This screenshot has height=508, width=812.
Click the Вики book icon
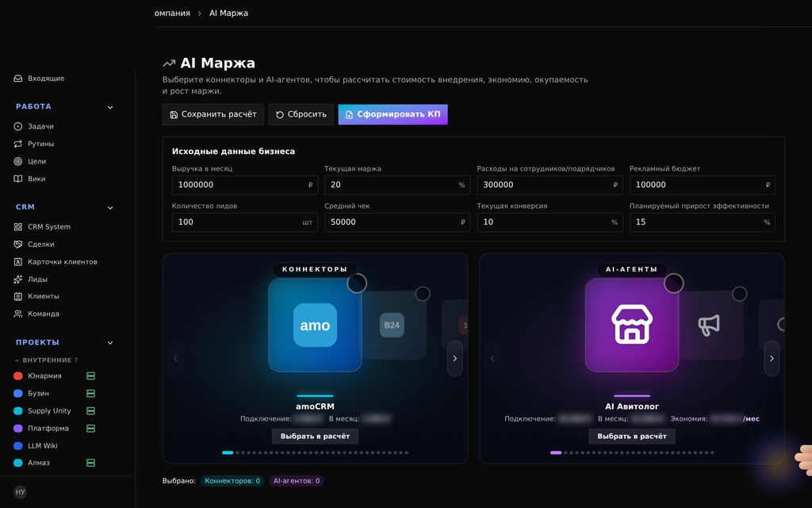coord(18,179)
